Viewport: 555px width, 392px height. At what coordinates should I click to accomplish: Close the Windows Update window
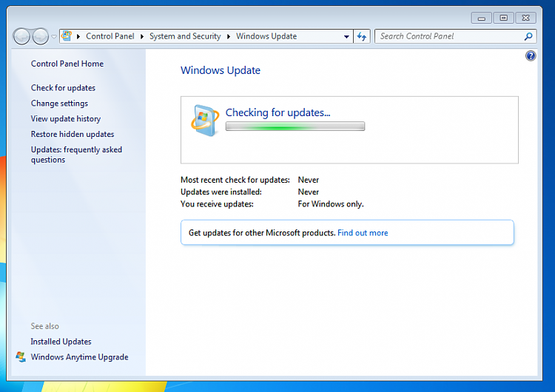(526, 18)
